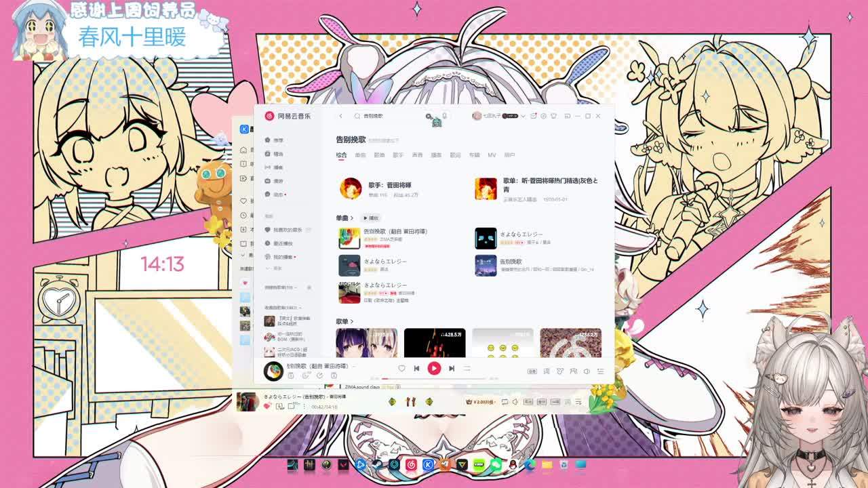Like the current song with heart icon
This screenshot has height=488, width=868.
point(401,369)
